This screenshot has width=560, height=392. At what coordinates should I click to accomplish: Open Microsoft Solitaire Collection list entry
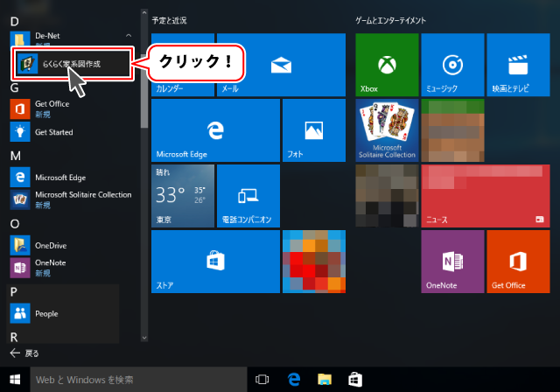(x=72, y=199)
